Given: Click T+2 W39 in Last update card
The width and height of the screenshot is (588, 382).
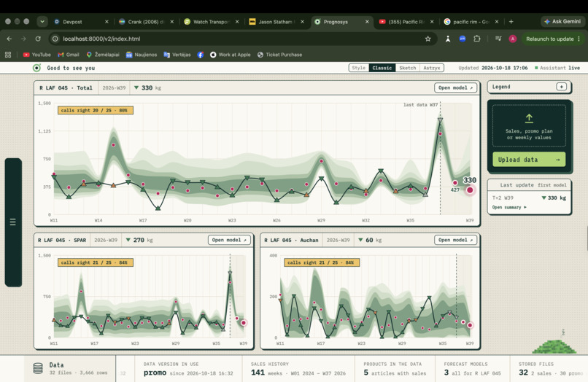Looking at the screenshot, I should (503, 198).
